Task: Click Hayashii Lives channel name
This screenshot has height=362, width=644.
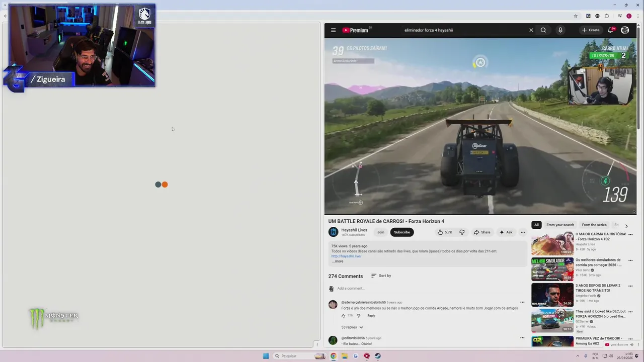Action: coord(354,230)
